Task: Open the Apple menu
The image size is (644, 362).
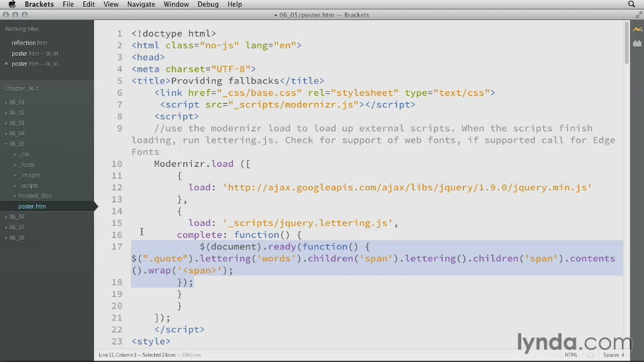Action: pyautogui.click(x=12, y=4)
